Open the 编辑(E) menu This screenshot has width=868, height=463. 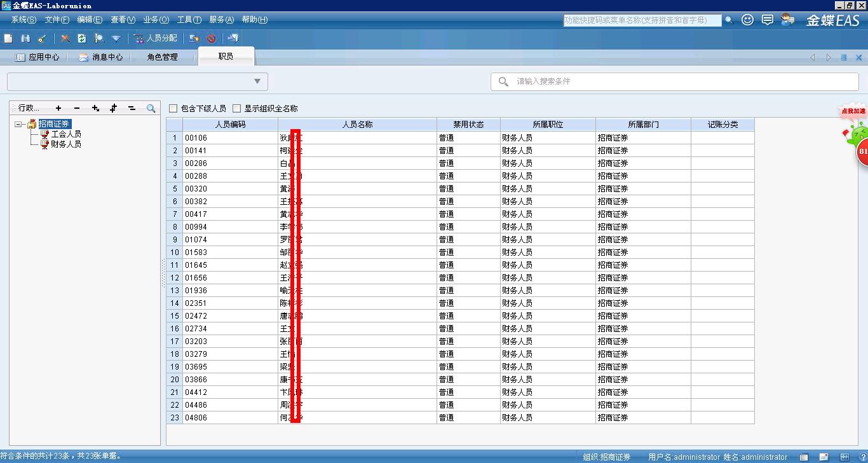point(90,20)
